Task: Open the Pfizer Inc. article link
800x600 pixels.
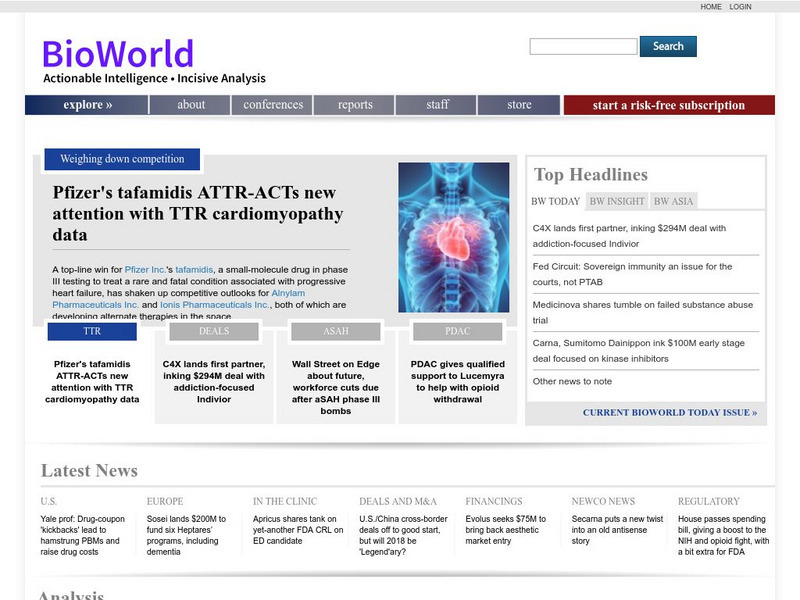Action: point(147,267)
